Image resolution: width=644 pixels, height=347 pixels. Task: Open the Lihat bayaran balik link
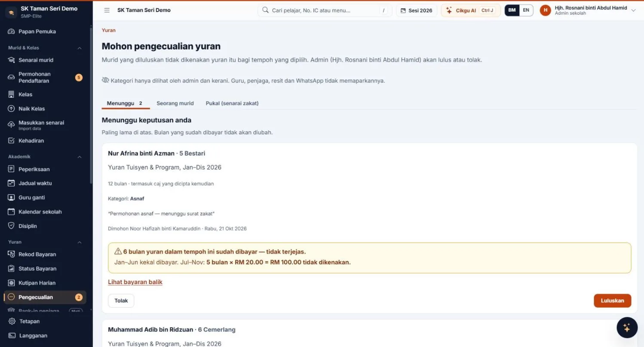(135, 282)
